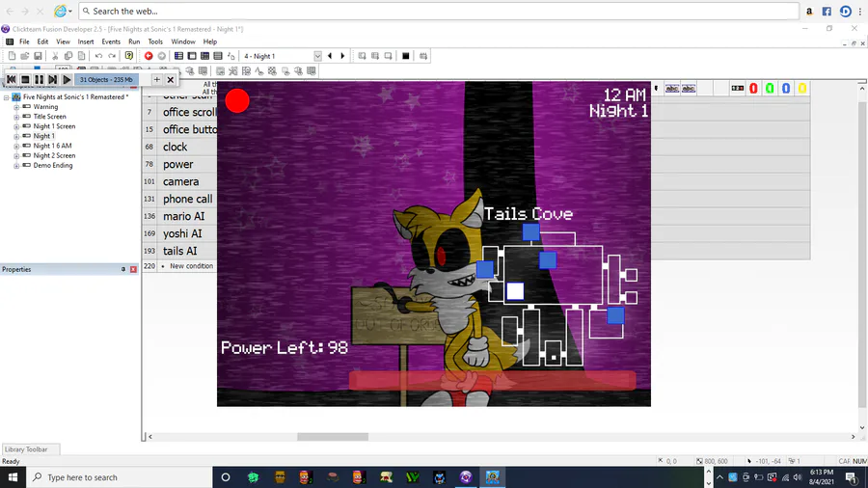The image size is (868, 488).
Task: Go forward with the gray arrow icon
Action: (162, 56)
